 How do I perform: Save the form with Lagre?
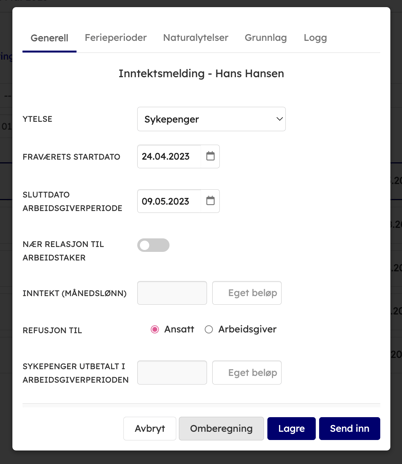pos(291,429)
